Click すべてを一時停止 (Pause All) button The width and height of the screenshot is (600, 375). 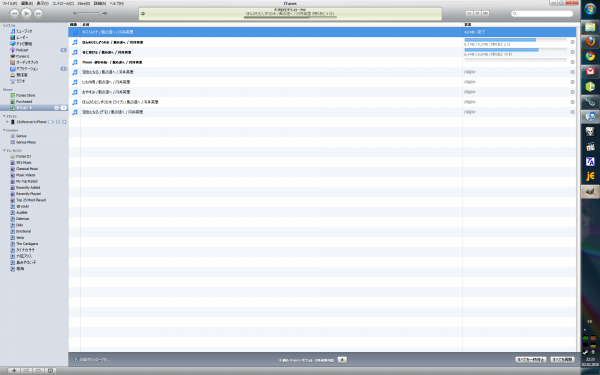click(x=531, y=360)
